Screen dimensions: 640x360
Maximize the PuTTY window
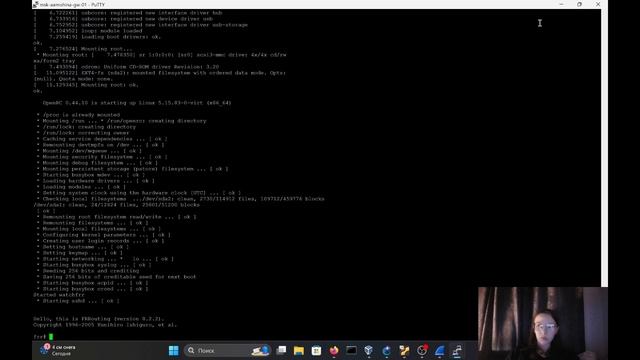(580, 4)
